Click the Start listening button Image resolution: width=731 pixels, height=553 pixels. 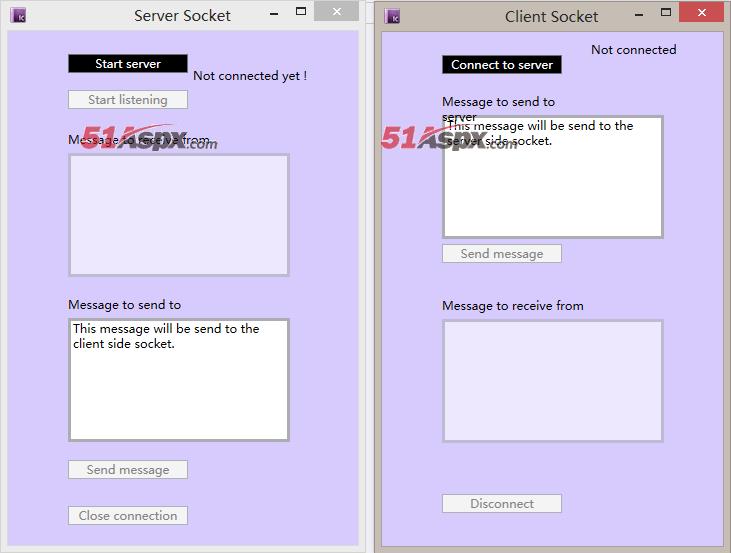pos(128,100)
